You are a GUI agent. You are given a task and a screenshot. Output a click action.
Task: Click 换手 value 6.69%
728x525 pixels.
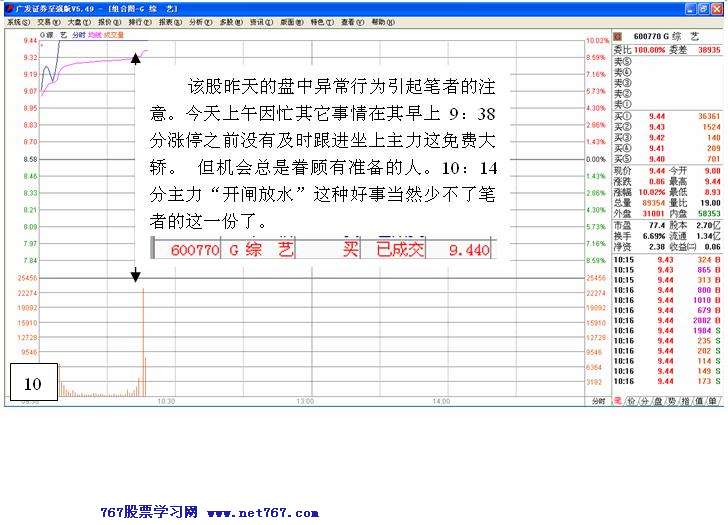tap(654, 236)
